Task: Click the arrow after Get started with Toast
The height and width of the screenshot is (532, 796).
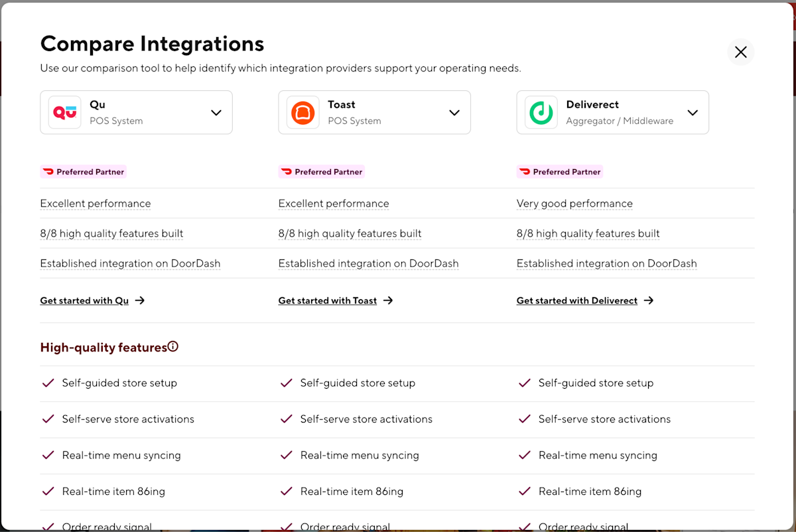Action: click(x=388, y=300)
